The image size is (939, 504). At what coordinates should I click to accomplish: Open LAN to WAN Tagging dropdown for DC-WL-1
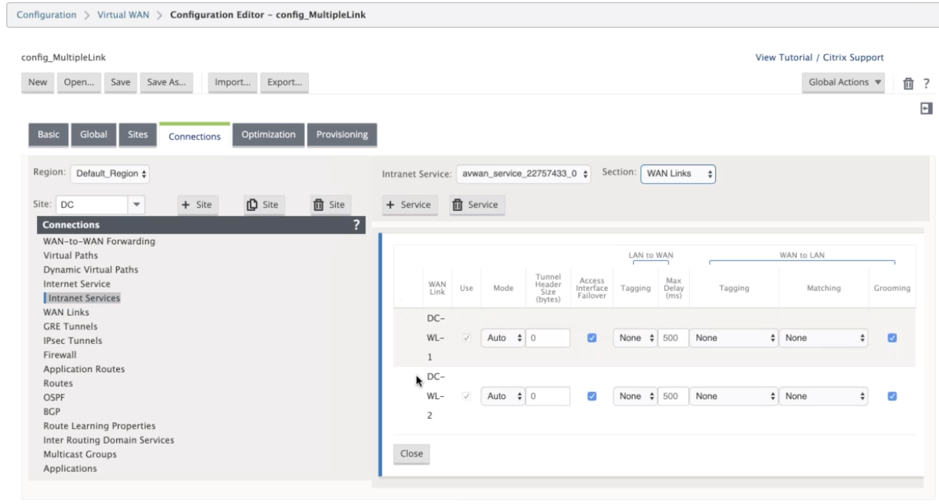[x=635, y=338]
